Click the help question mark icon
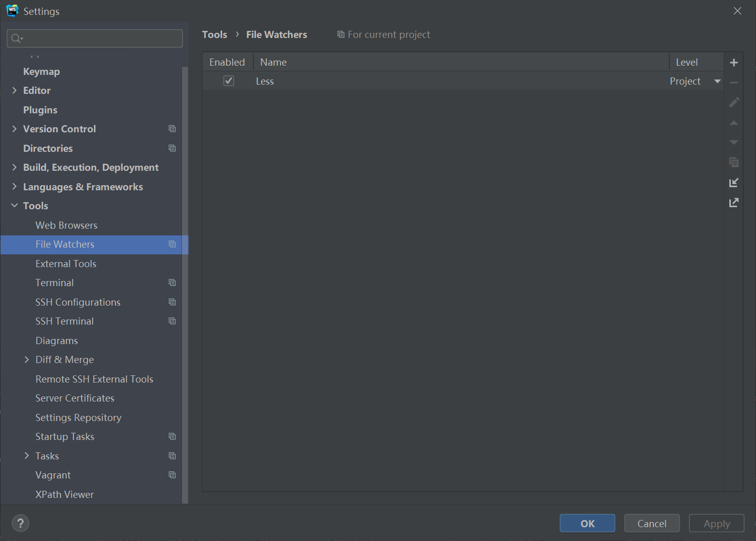The height and width of the screenshot is (541, 756). coord(21,523)
